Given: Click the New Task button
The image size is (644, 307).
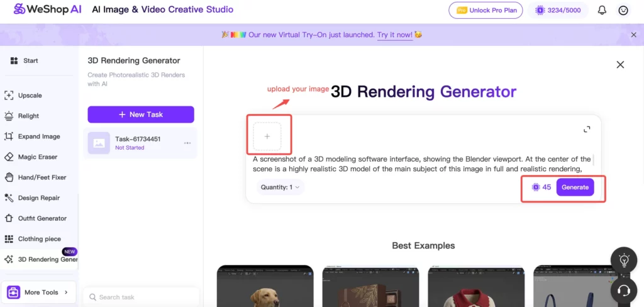Looking at the screenshot, I should point(141,114).
